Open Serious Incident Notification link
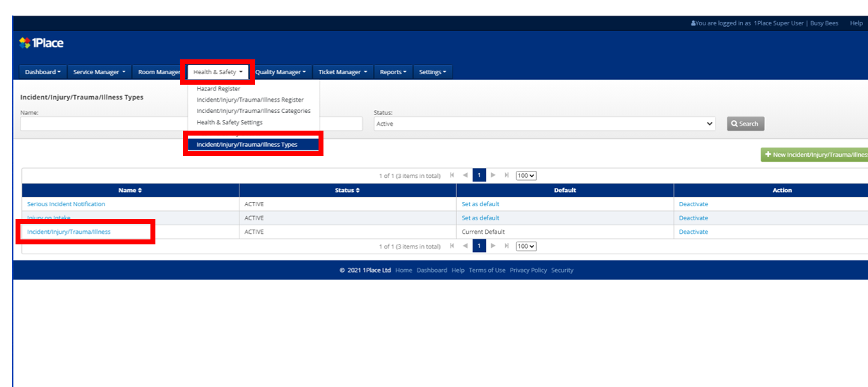Screen dimensions: 868x387 click(x=66, y=204)
